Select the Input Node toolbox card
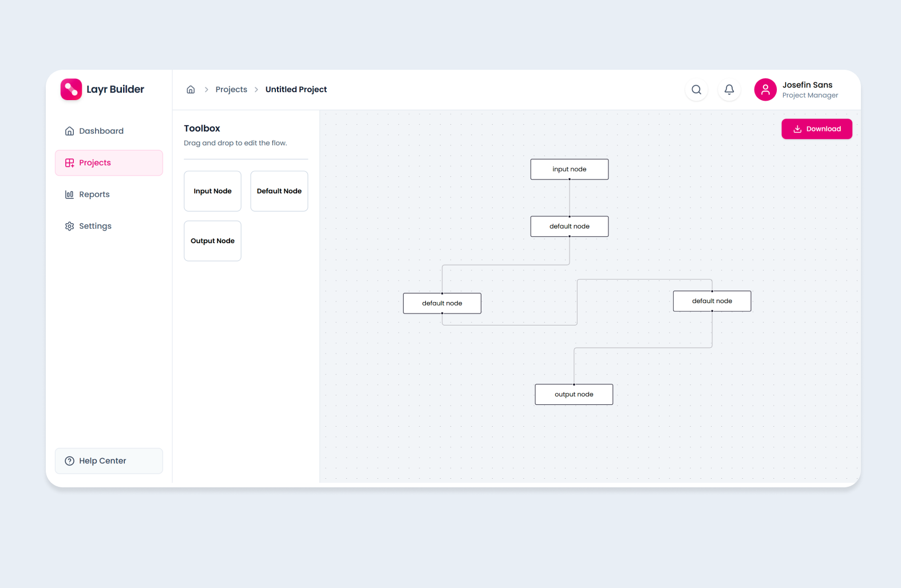Viewport: 901px width, 588px height. pos(212,191)
